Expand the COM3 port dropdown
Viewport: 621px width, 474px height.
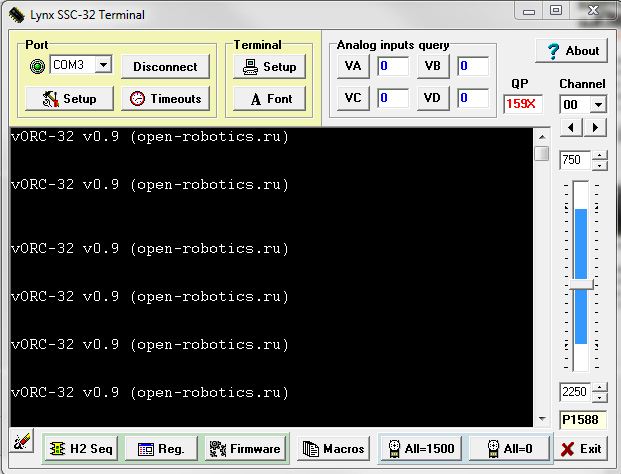point(103,66)
